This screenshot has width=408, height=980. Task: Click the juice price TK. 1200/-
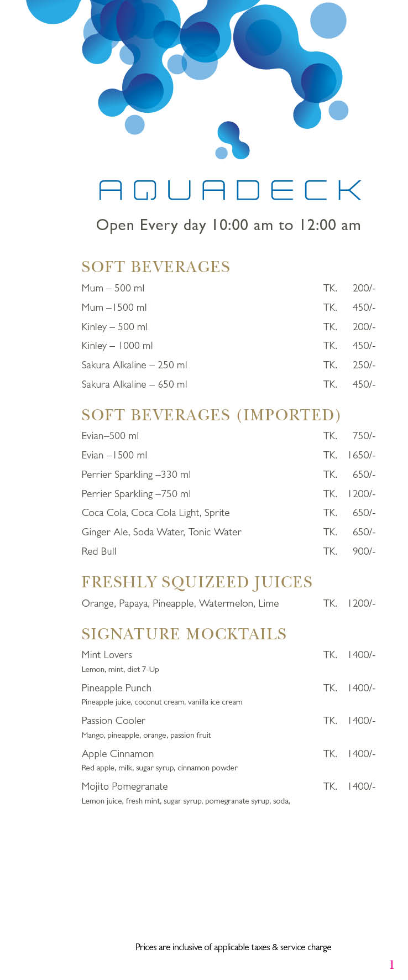click(x=349, y=603)
